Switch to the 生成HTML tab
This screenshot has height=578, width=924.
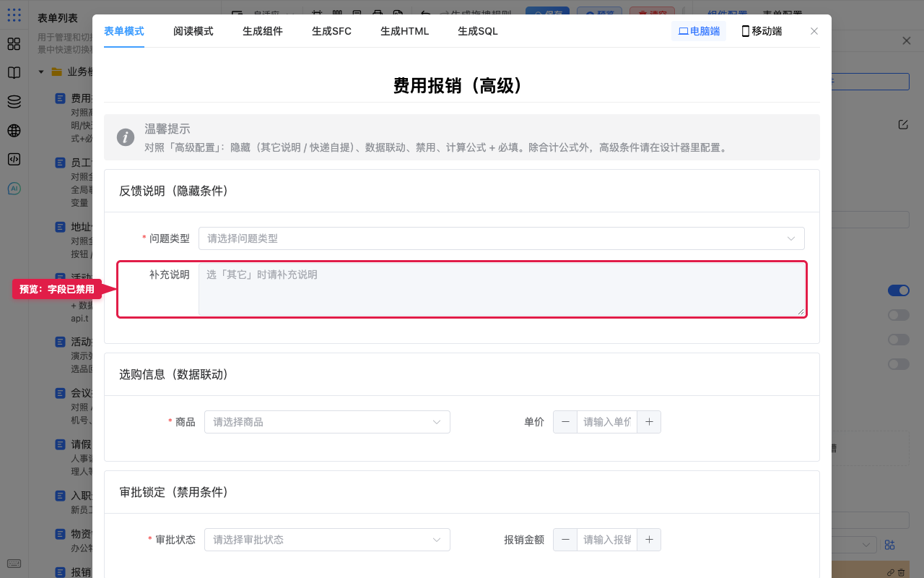point(405,31)
